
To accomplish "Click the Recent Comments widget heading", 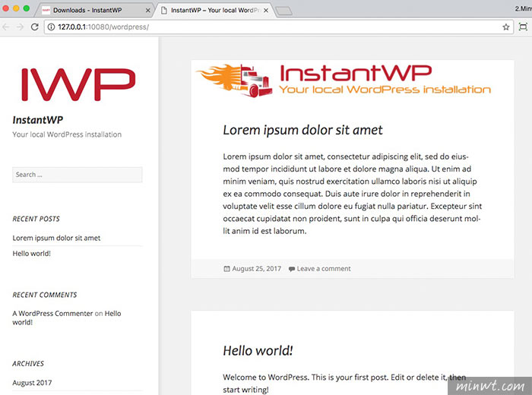I will 45,295.
